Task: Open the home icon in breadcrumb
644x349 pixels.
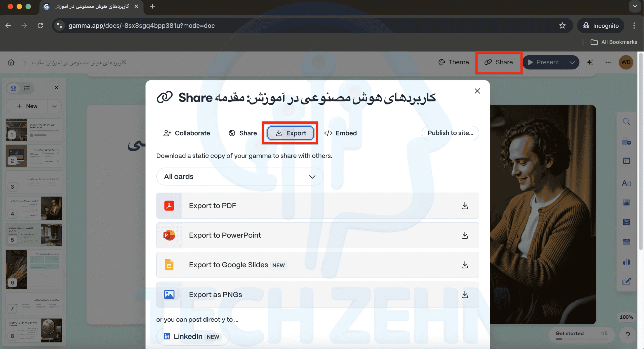Action: pyautogui.click(x=11, y=62)
